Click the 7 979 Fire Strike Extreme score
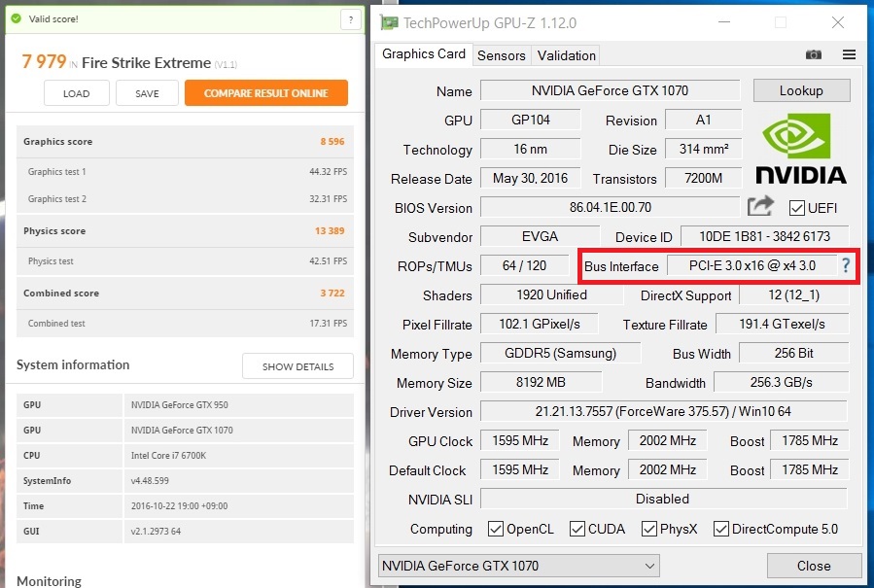Image resolution: width=874 pixels, height=588 pixels. [44, 61]
